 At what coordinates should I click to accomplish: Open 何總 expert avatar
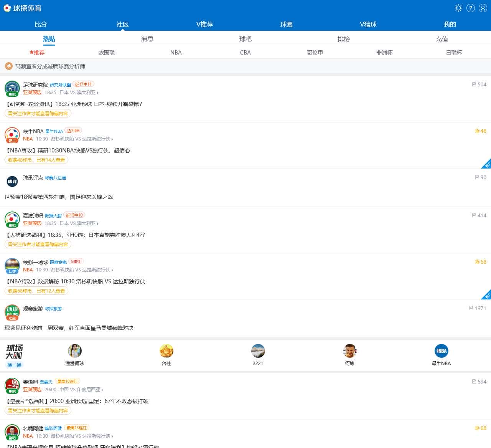(x=349, y=350)
